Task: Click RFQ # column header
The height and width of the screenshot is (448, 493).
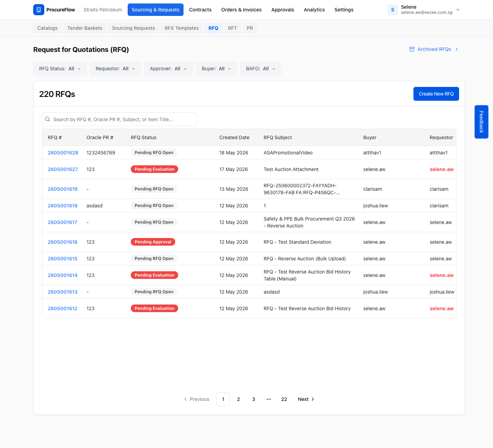Action: click(x=55, y=137)
